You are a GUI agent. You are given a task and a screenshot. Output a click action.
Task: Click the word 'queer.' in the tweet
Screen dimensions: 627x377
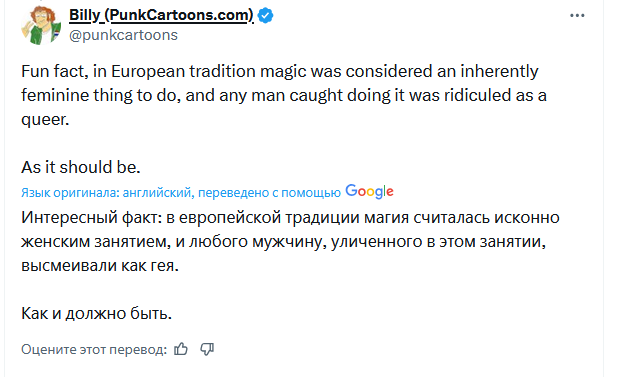point(45,120)
